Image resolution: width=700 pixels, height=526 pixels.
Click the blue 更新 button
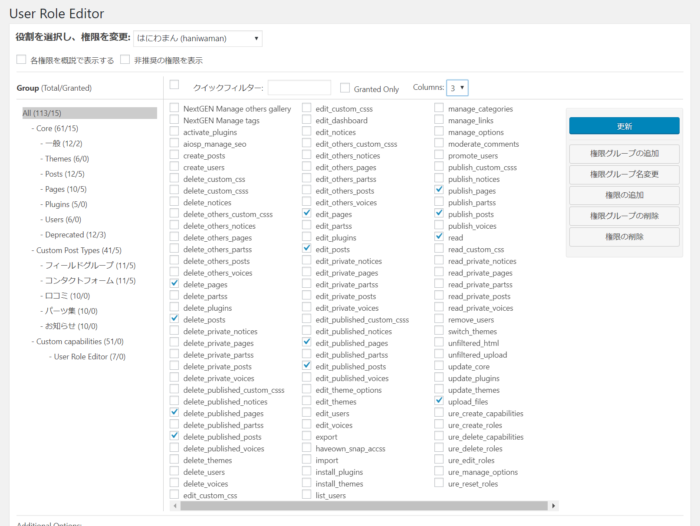click(623, 127)
